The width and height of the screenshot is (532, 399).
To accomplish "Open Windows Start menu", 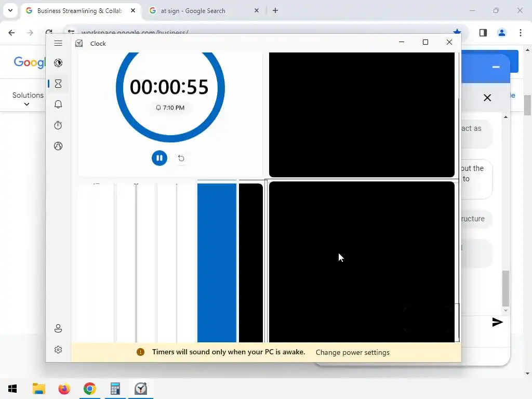I will click(12, 389).
